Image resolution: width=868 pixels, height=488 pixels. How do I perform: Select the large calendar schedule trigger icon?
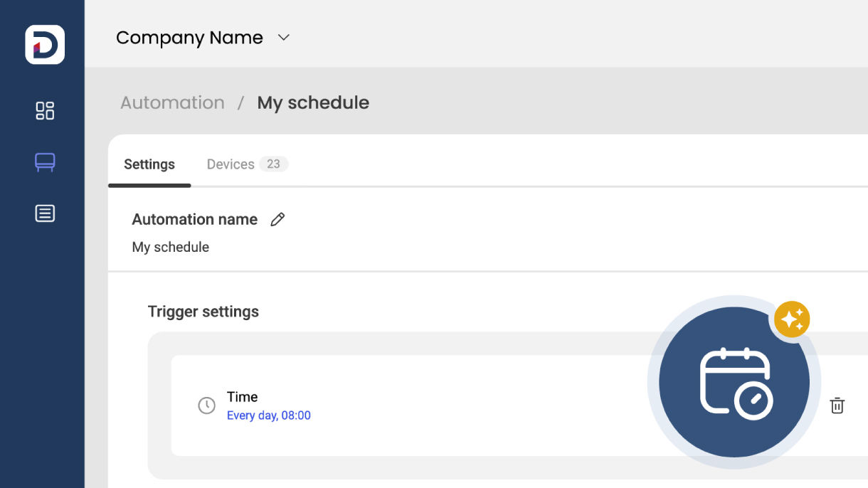(x=734, y=381)
